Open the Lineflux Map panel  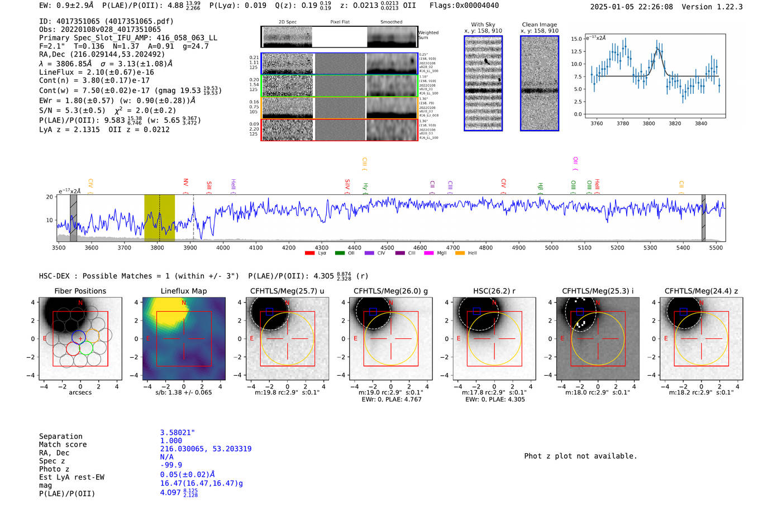[x=184, y=338]
